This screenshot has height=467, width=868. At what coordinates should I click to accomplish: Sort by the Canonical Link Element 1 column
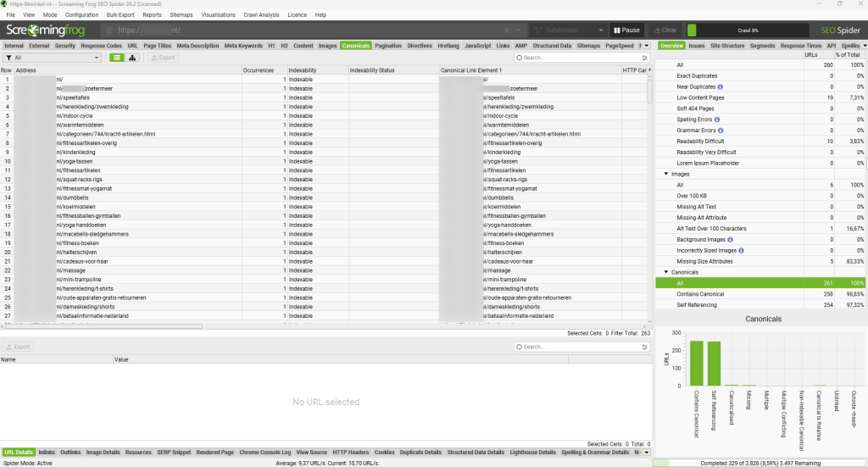point(529,70)
